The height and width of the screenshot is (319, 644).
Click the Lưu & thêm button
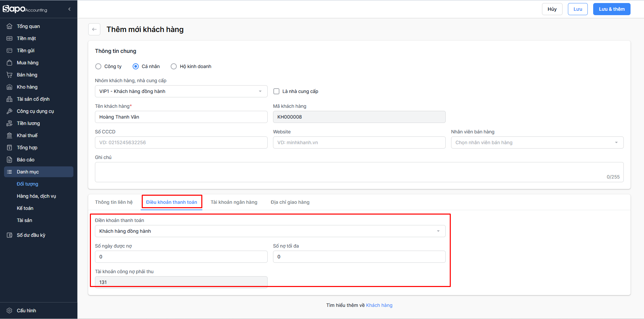coord(611,9)
